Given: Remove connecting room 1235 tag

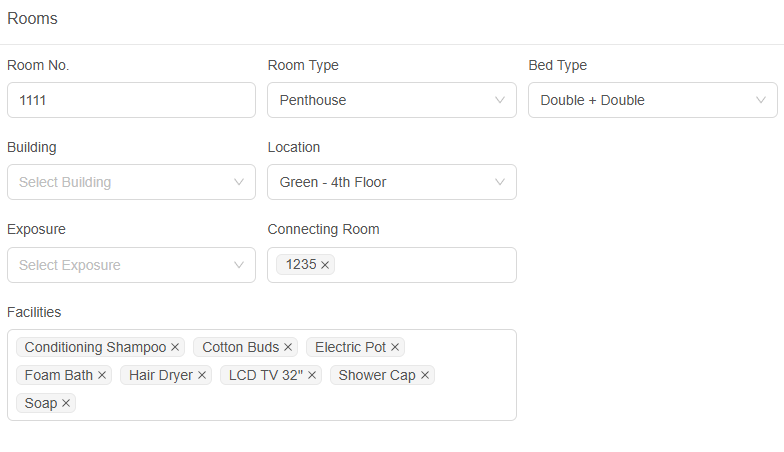Looking at the screenshot, I should coord(325,265).
